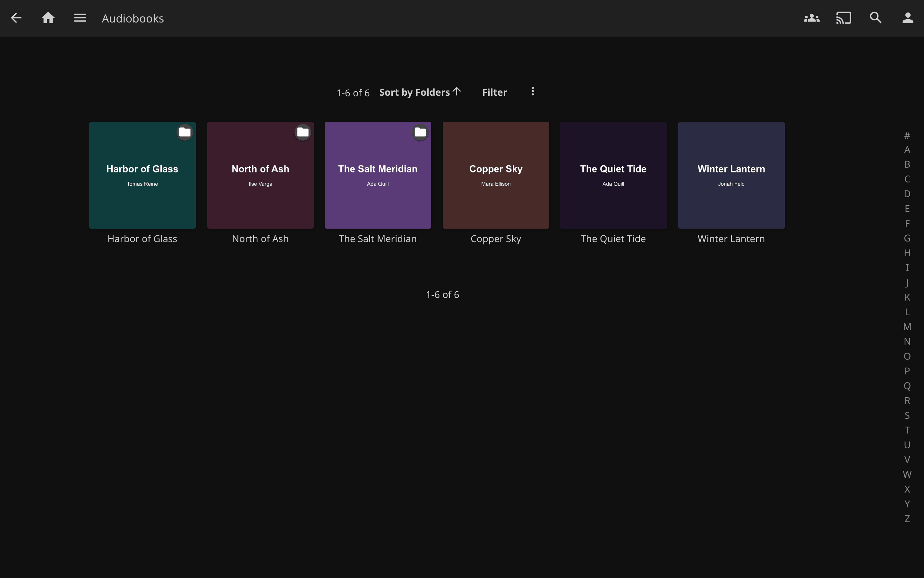Screen dimensions: 924x578
Task: Jump to letter Q in alphabet picker
Action: point(907,386)
